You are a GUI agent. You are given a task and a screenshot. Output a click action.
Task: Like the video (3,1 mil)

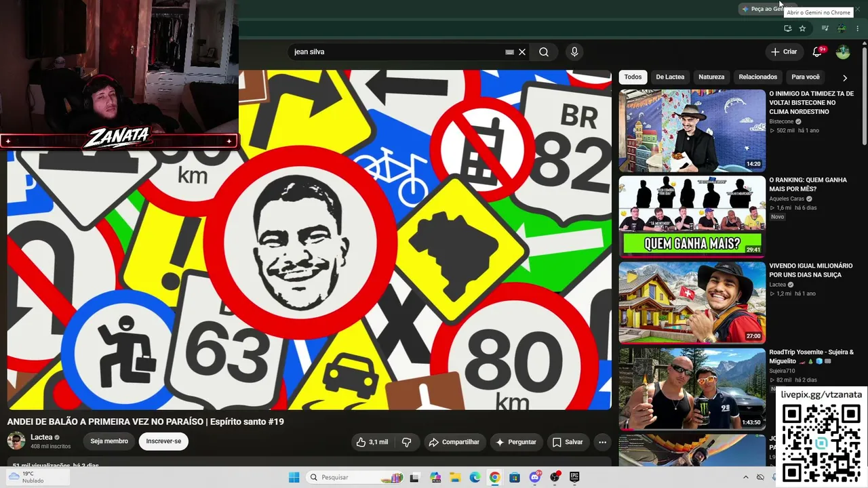pos(373,443)
